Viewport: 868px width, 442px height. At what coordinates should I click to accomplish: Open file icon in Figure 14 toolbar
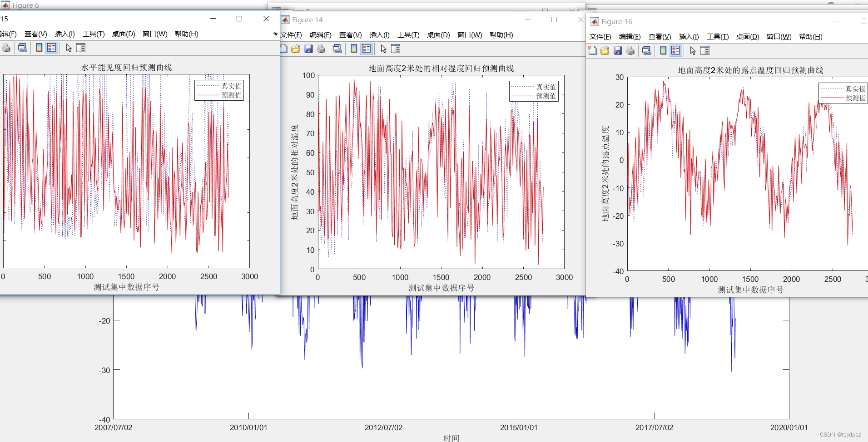(296, 49)
